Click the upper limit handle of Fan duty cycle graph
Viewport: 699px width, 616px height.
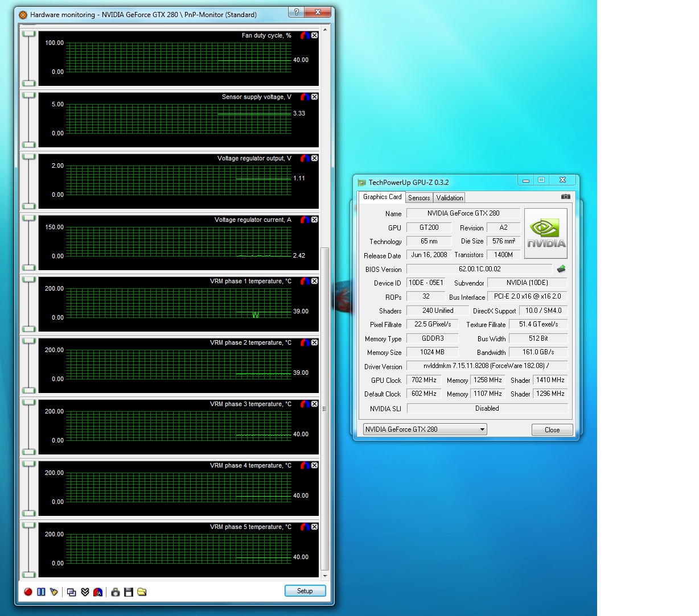click(x=28, y=34)
